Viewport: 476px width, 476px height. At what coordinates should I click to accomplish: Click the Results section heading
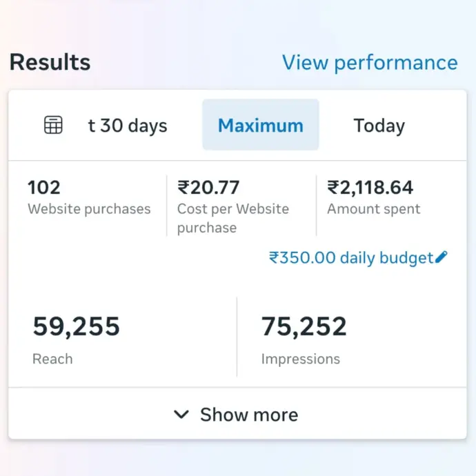[50, 62]
